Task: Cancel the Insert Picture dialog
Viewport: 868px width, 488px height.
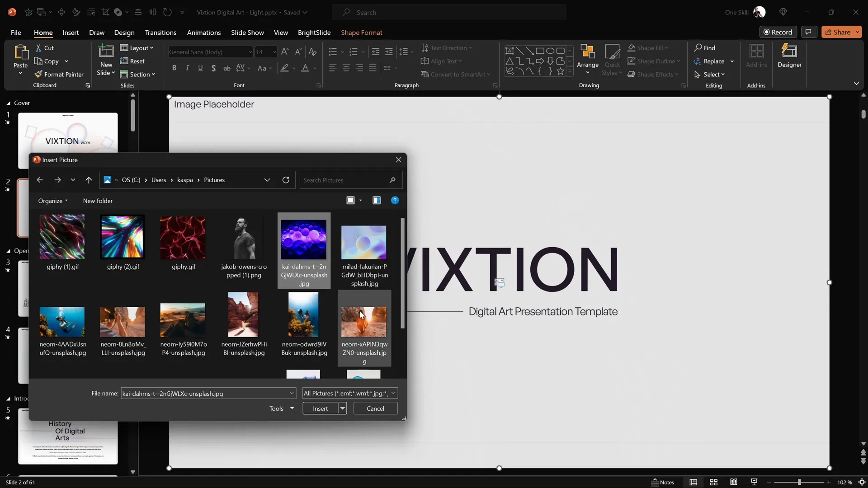Action: pos(375,408)
